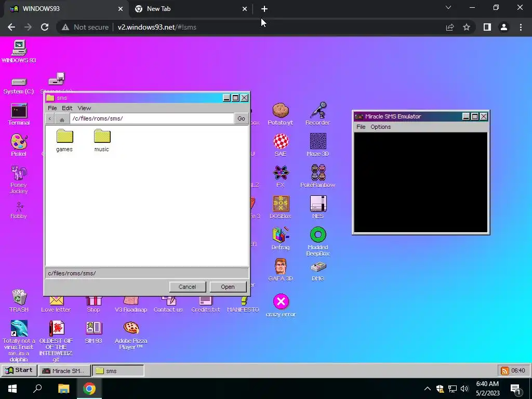
Task: Click the volume speaker tray icon
Action: point(464,389)
